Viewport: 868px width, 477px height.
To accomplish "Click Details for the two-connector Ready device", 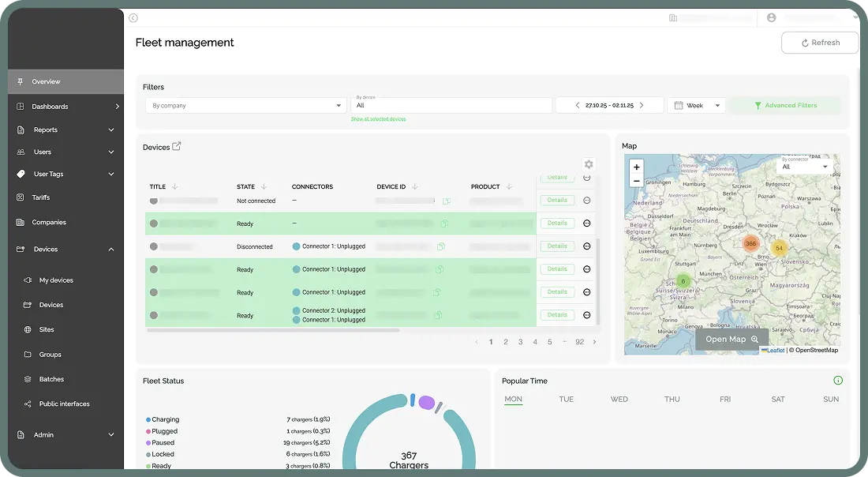I will coord(557,314).
